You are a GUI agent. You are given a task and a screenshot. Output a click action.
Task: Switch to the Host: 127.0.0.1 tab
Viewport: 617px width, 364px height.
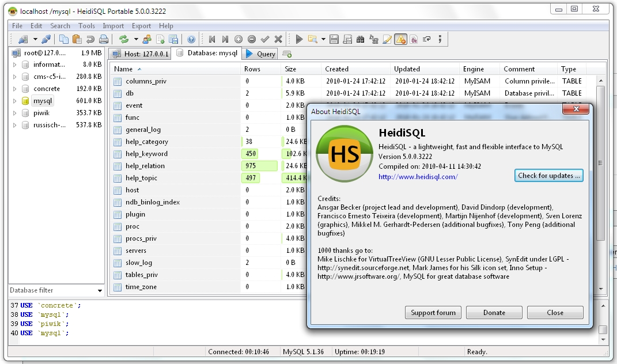140,54
